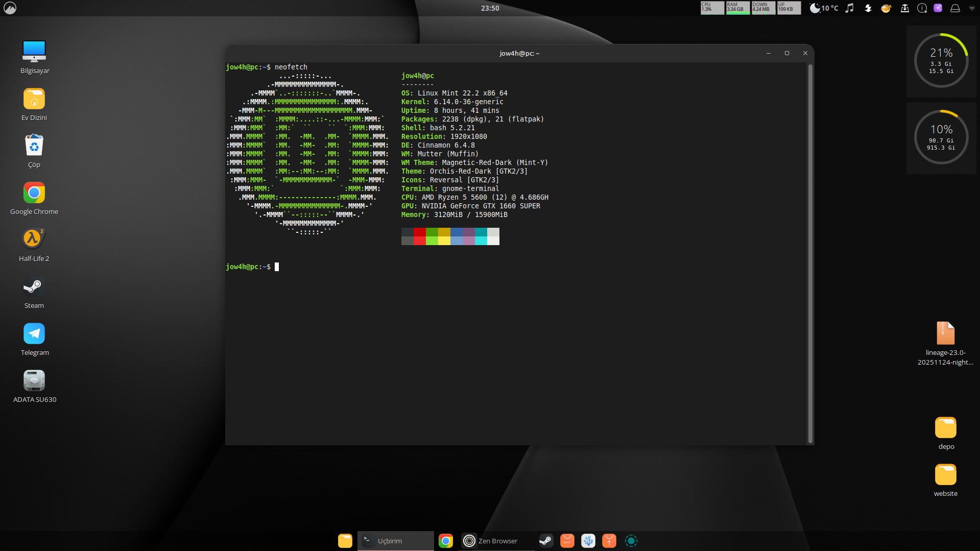Open the Wi-Fi network applet

pyautogui.click(x=972, y=8)
